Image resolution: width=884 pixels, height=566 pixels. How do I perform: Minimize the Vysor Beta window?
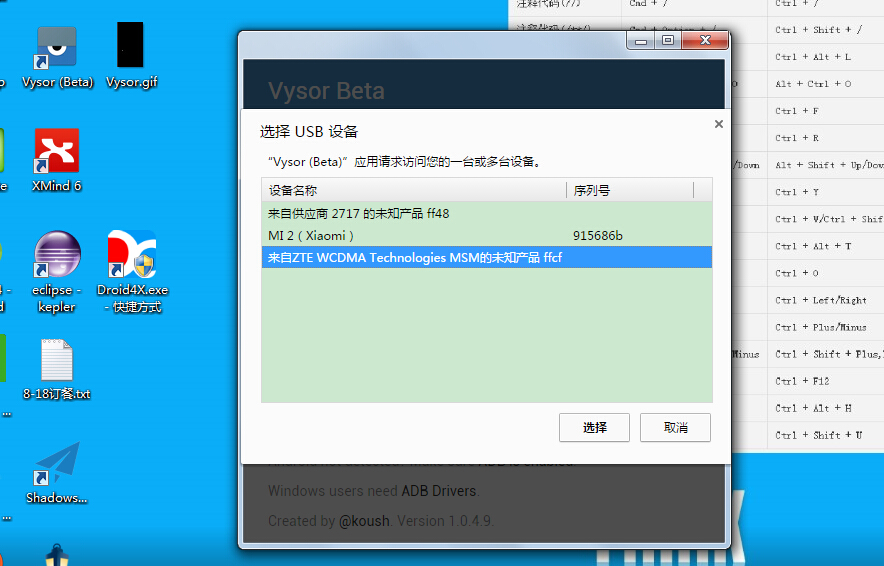pos(640,40)
